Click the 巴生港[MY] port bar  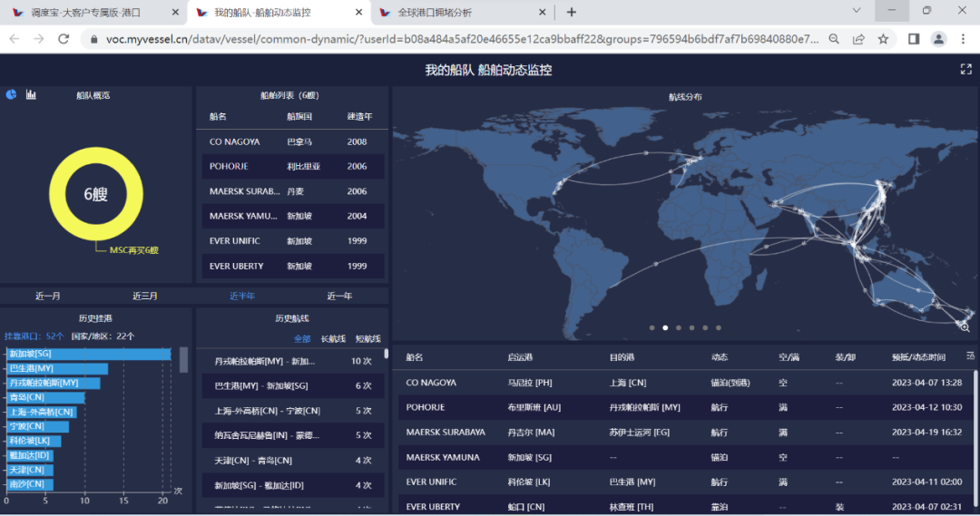click(57, 368)
